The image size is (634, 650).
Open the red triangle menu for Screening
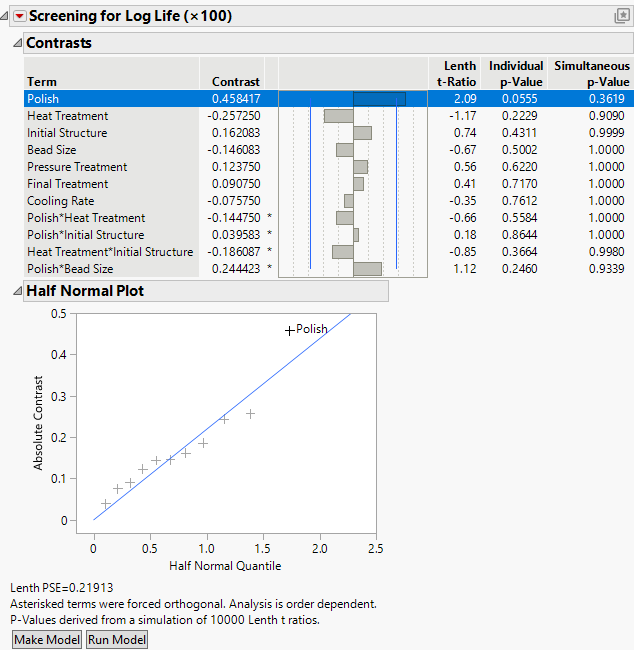coord(18,16)
